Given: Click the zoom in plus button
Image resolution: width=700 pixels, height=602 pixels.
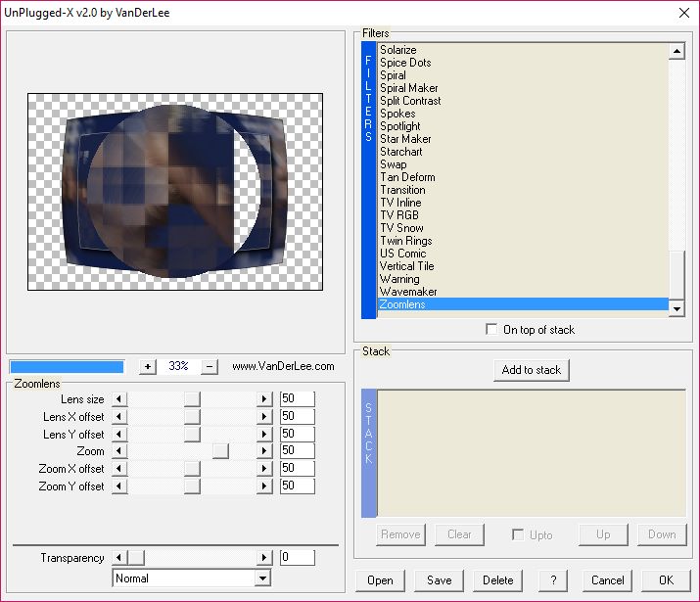Looking at the screenshot, I should pyautogui.click(x=147, y=367).
